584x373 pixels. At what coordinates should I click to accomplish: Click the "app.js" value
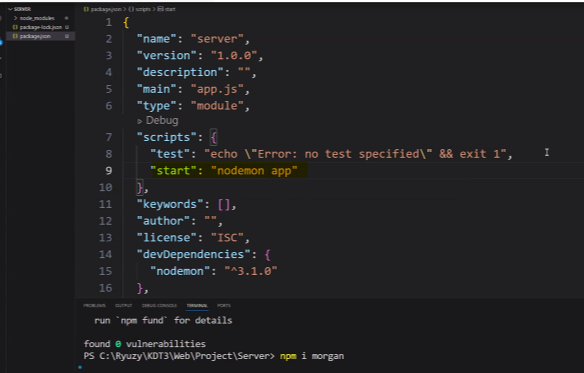coord(217,89)
